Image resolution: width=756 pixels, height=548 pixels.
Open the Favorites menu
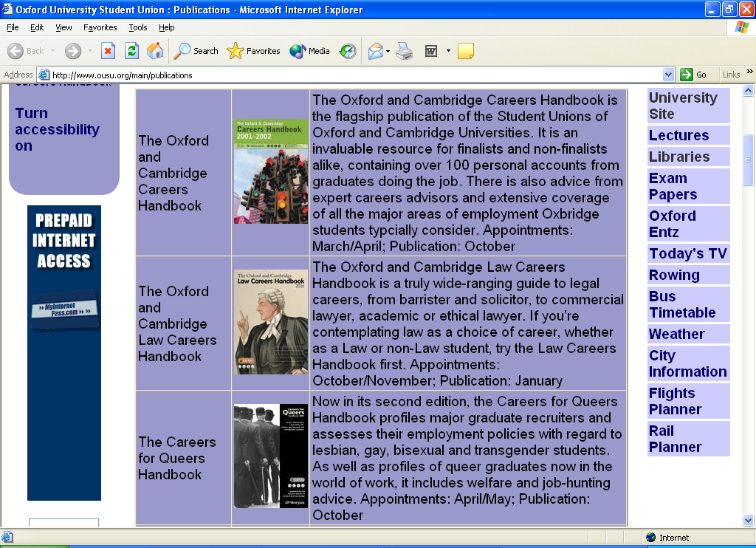point(100,27)
